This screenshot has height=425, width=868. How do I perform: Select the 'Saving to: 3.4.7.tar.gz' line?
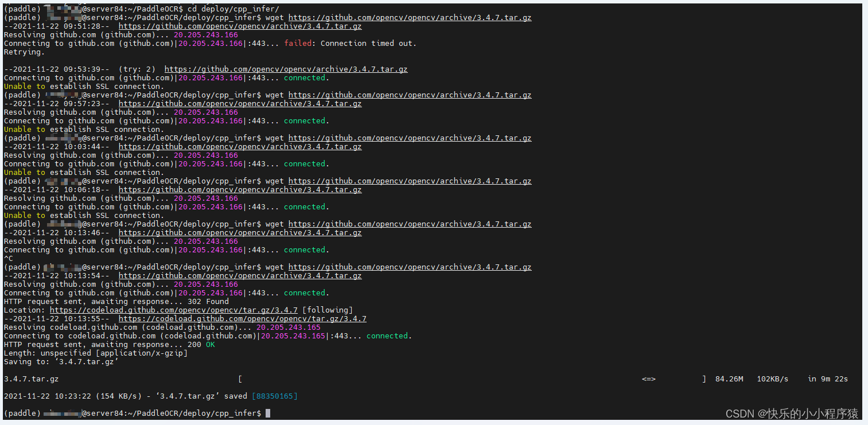point(61,362)
